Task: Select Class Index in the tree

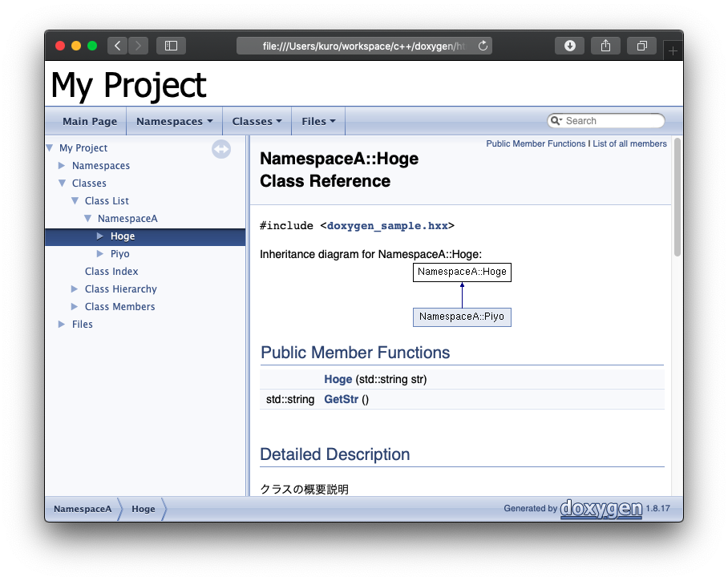Action: [111, 271]
